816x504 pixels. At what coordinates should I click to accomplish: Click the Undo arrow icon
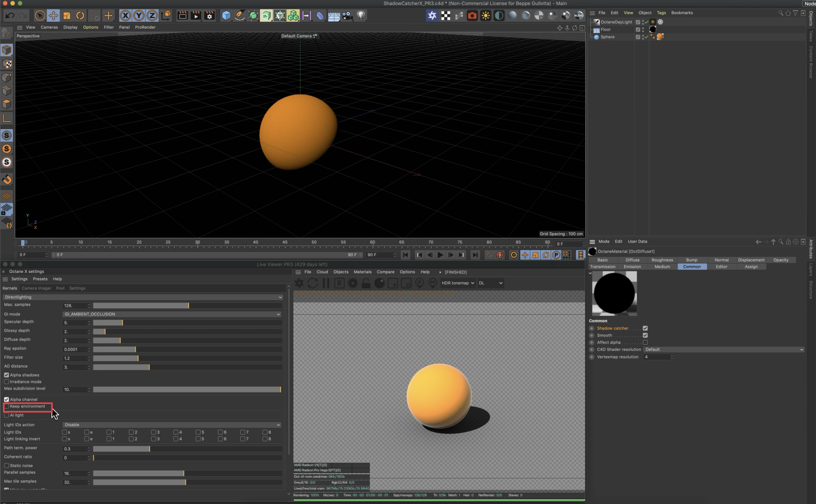point(9,15)
